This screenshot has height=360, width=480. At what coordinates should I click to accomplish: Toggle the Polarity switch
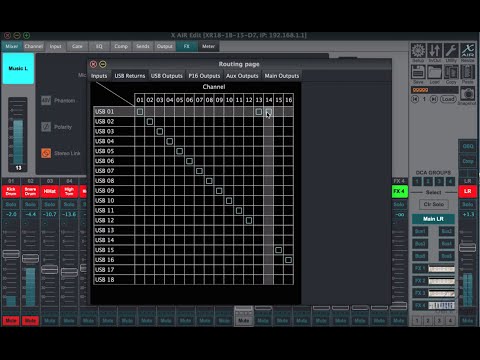point(46,127)
